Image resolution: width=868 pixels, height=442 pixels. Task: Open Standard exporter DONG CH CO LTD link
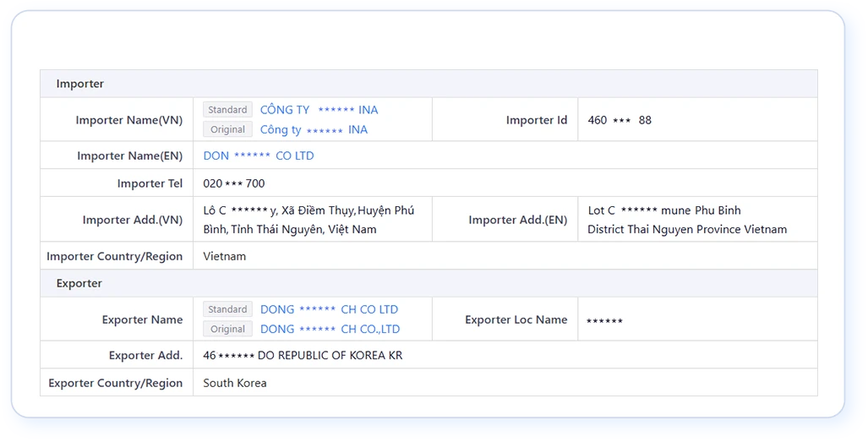point(329,309)
